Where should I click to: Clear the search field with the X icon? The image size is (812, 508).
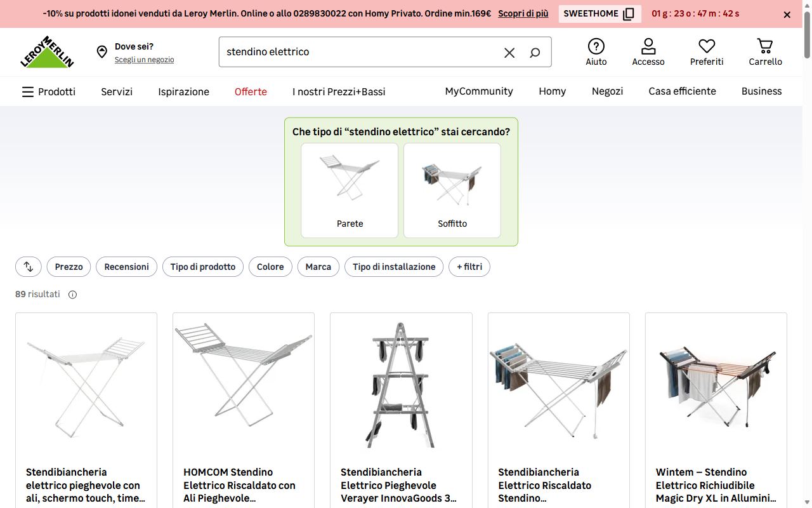pyautogui.click(x=509, y=53)
